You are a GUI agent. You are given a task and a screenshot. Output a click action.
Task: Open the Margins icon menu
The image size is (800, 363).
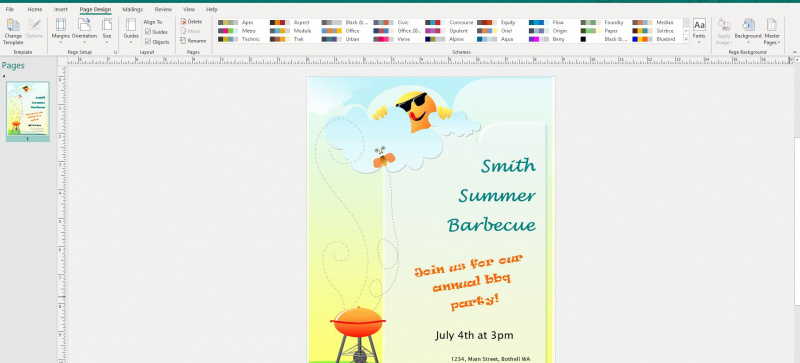pos(61,31)
